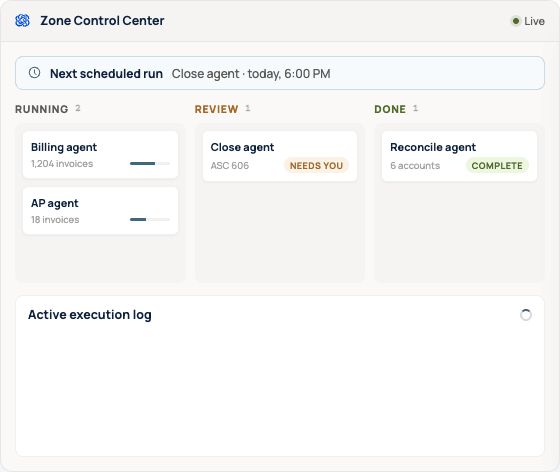This screenshot has height=472, width=560.
Task: Click the clock icon in schedule banner
Action: (34, 73)
